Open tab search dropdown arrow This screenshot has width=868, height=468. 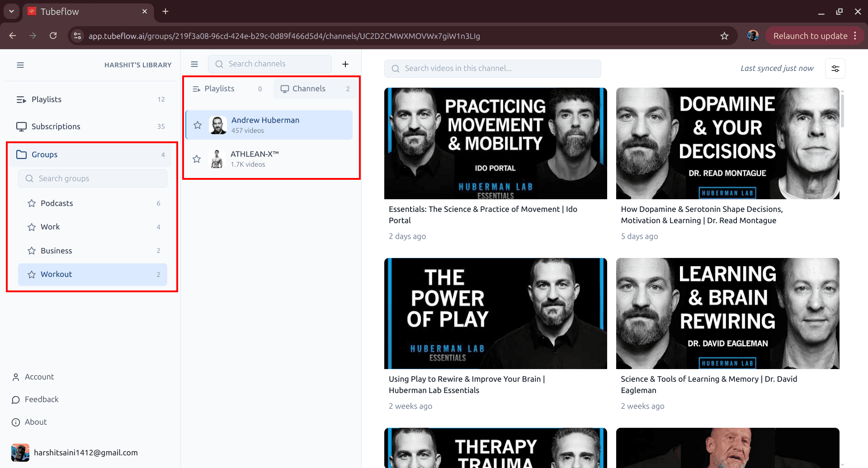11,11
